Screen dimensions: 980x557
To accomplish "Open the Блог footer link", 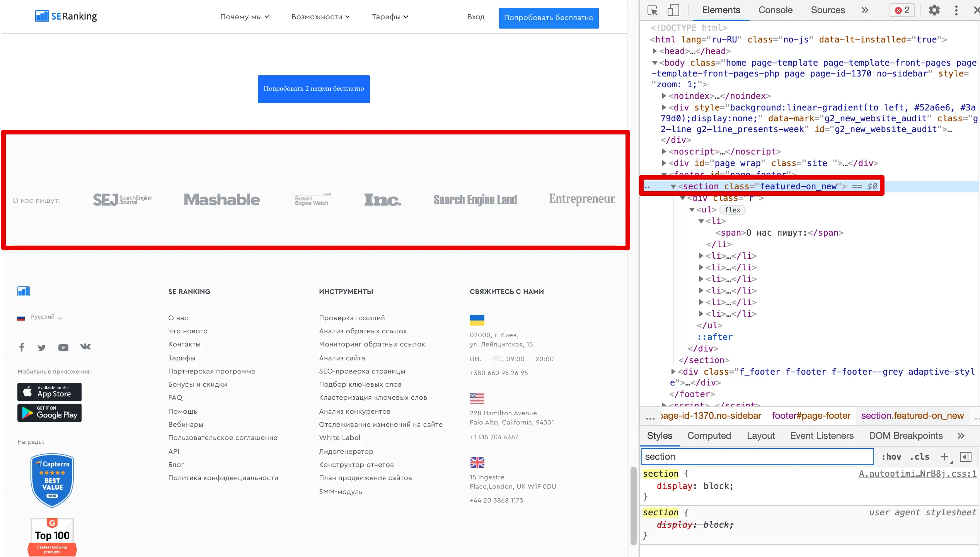I will coord(176,465).
